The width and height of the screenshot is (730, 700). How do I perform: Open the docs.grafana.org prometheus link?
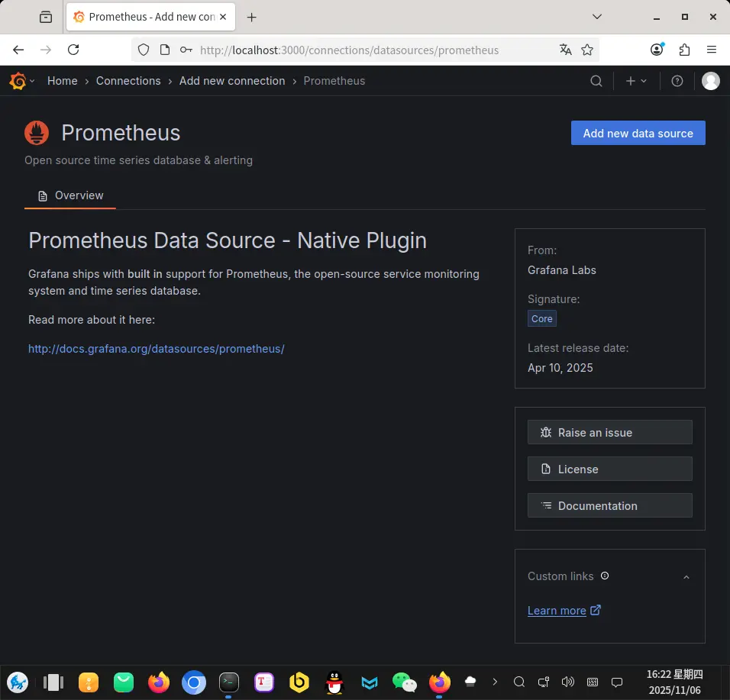pos(156,349)
